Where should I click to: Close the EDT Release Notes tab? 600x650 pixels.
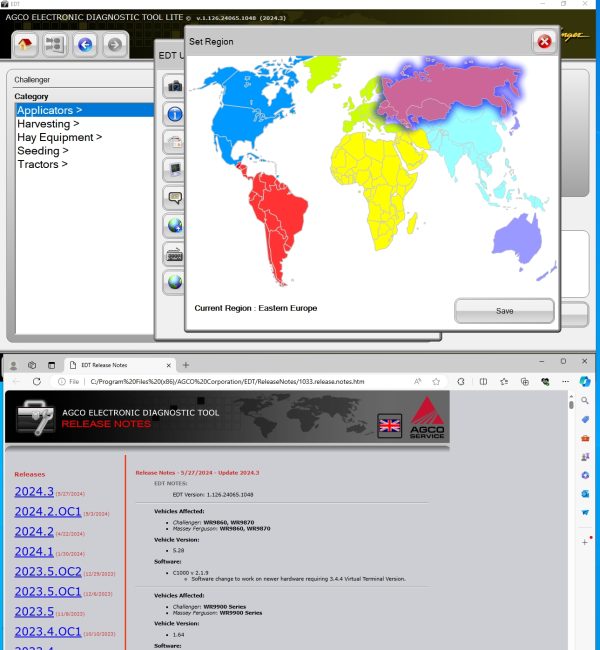(x=168, y=365)
